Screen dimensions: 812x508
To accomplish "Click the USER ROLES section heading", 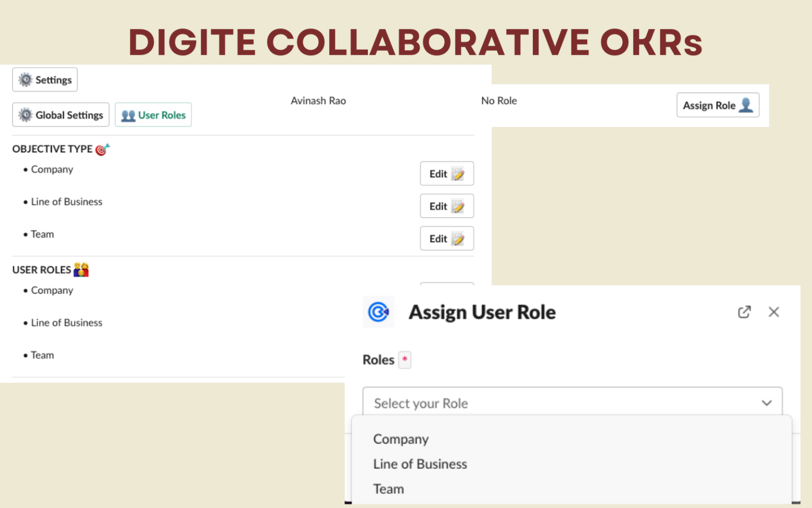I will coord(42,270).
